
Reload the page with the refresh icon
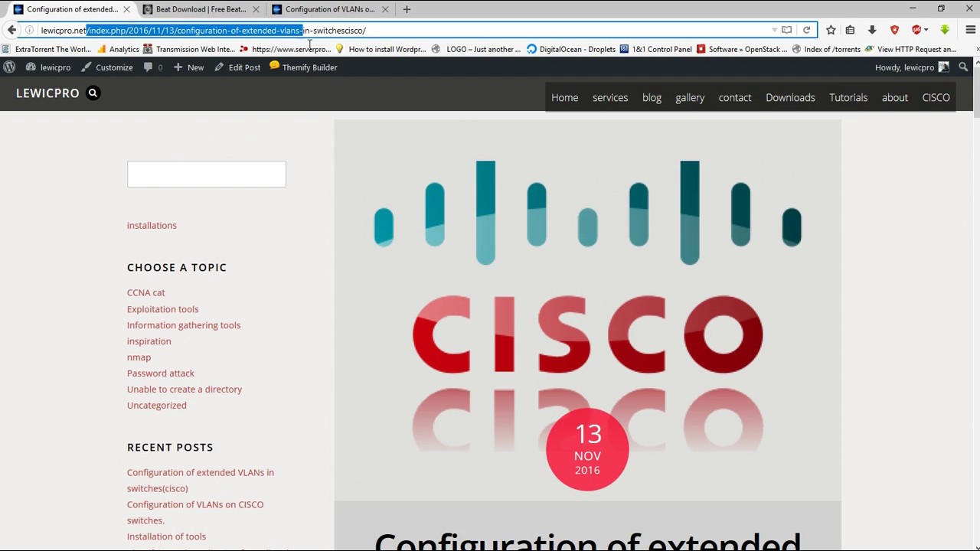pyautogui.click(x=806, y=30)
